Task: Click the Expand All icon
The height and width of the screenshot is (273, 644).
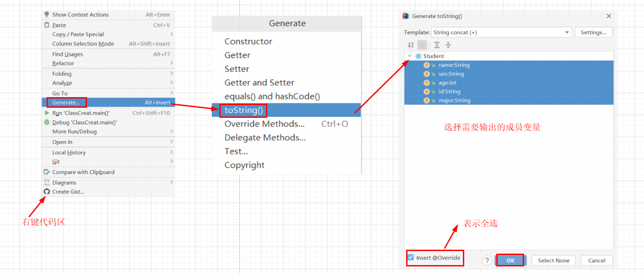Action: (437, 45)
